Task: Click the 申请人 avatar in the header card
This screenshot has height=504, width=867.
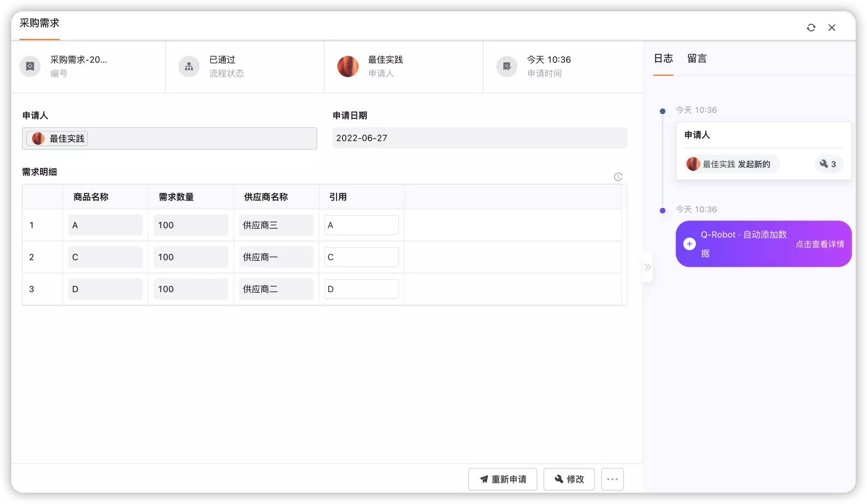Action: pos(348,66)
